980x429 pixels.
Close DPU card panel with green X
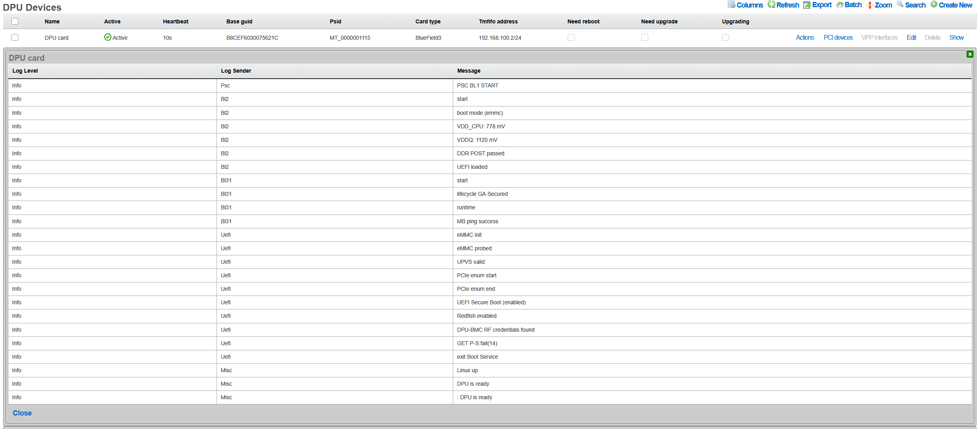point(970,54)
